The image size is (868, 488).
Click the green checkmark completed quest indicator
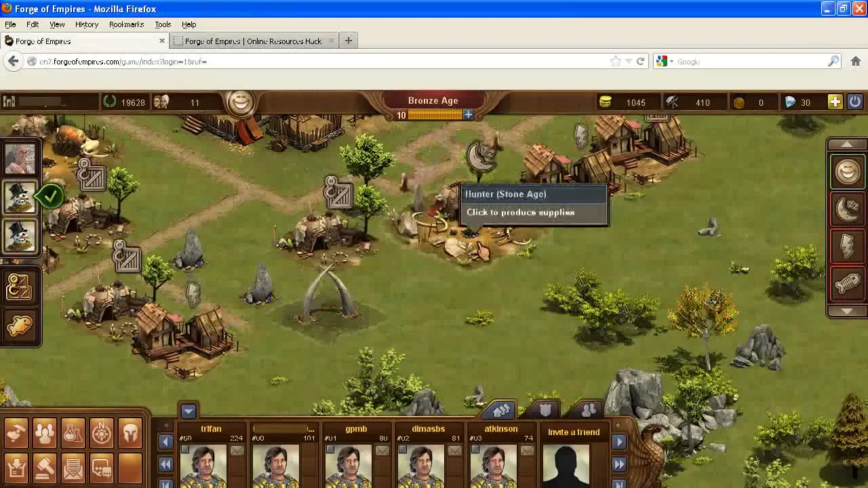coord(50,197)
